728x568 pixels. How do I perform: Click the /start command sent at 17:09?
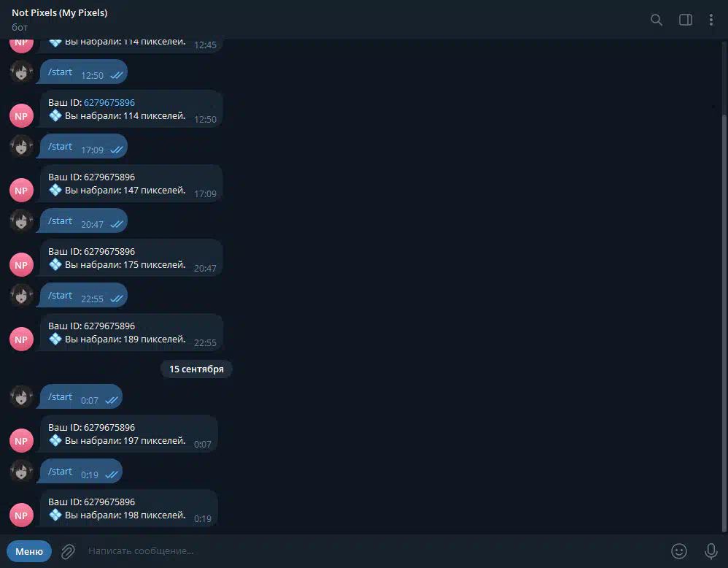point(61,147)
